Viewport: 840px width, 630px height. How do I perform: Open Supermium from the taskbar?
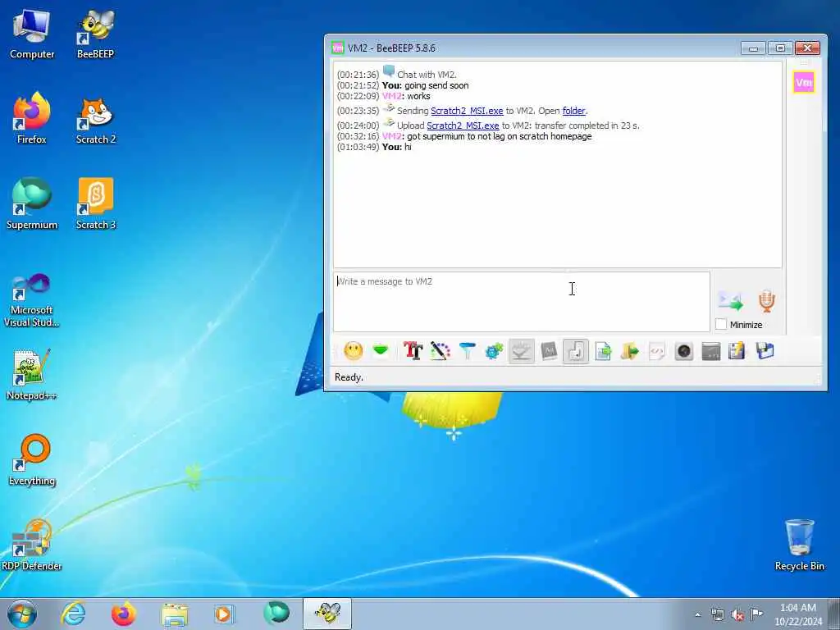tap(276, 614)
